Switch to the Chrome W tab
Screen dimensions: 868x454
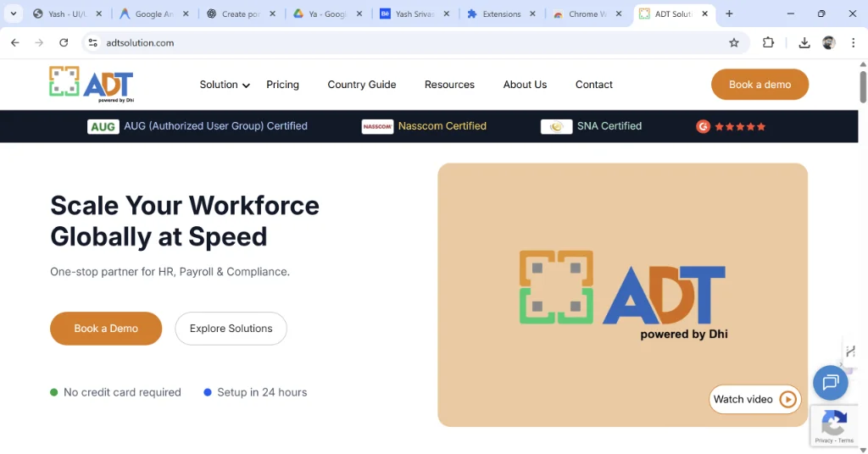tap(588, 14)
